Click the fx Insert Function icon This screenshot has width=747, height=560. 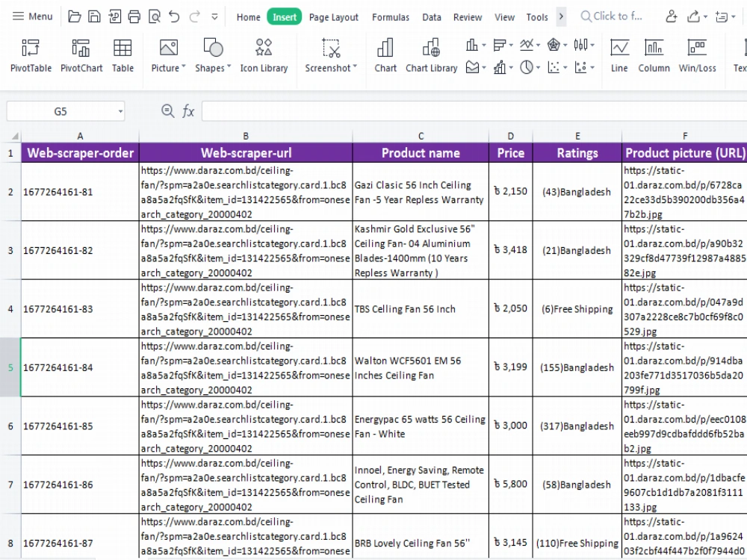187,111
